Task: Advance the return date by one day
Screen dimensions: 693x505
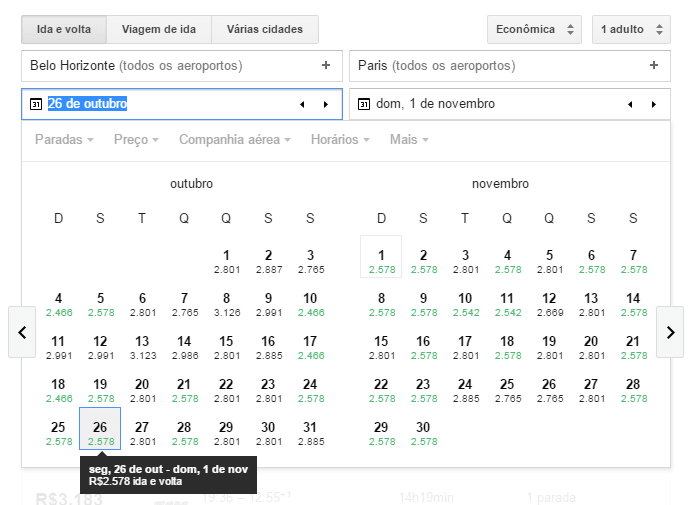Action: click(654, 104)
